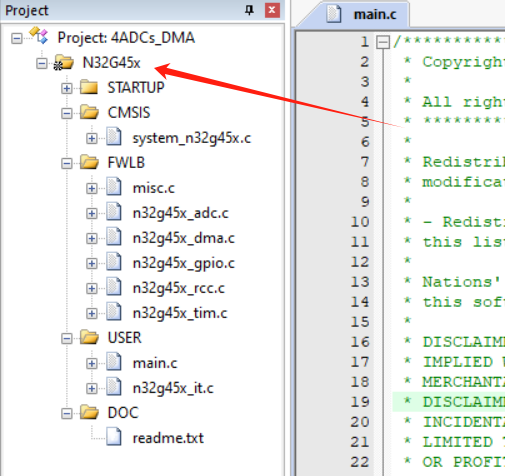This screenshot has width=505, height=476.
Task: Collapse the comment block at line 1
Action: (383, 42)
